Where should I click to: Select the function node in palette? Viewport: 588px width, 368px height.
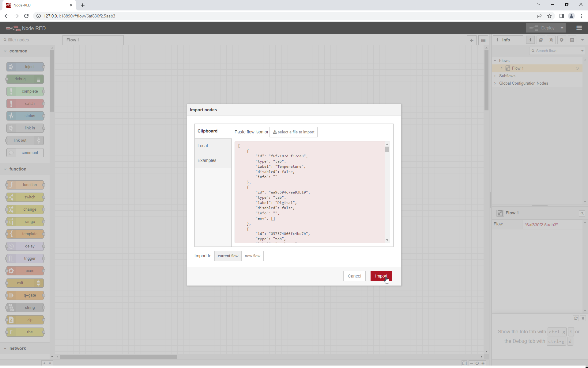[25, 185]
